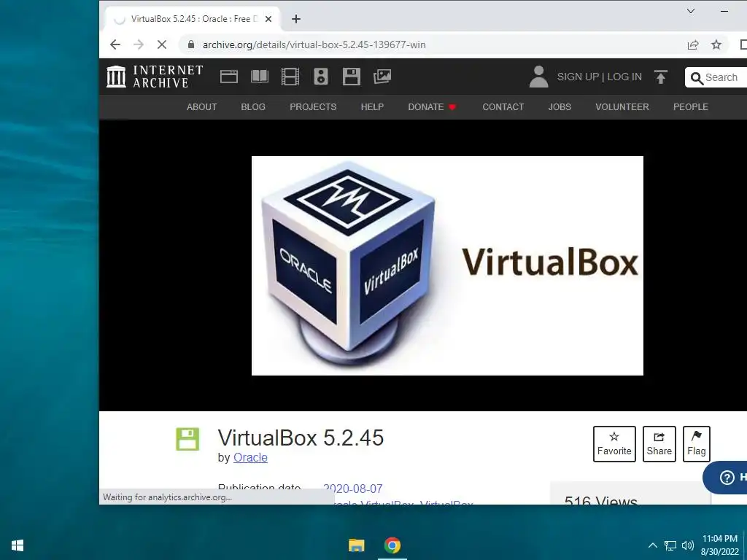Open a new tab with plus button
The height and width of the screenshot is (560, 747).
(296, 19)
